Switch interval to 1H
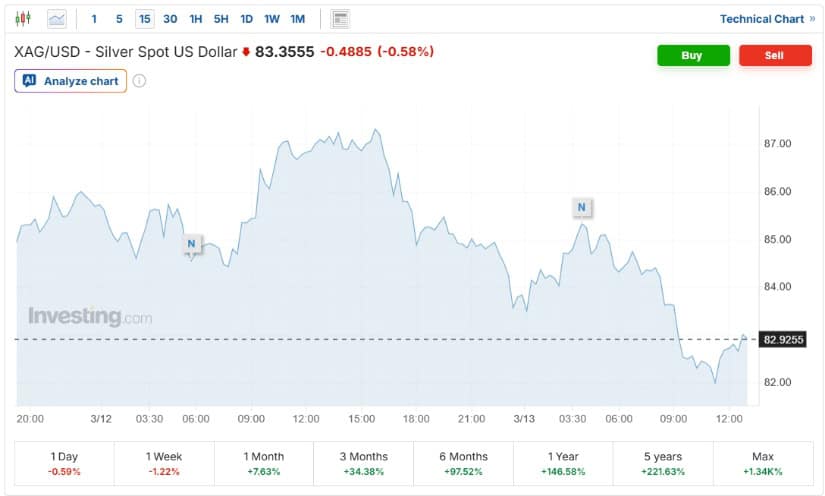The image size is (825, 496). pyautogui.click(x=196, y=19)
